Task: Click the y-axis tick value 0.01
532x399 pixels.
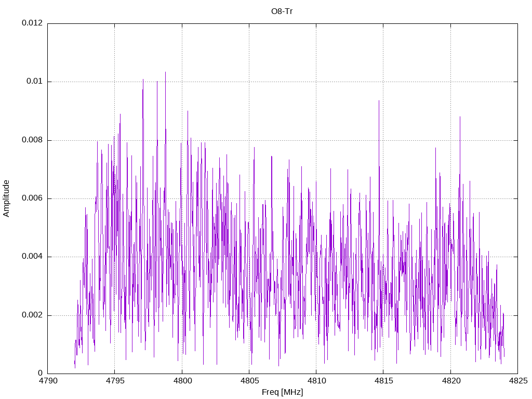Action: pos(35,81)
